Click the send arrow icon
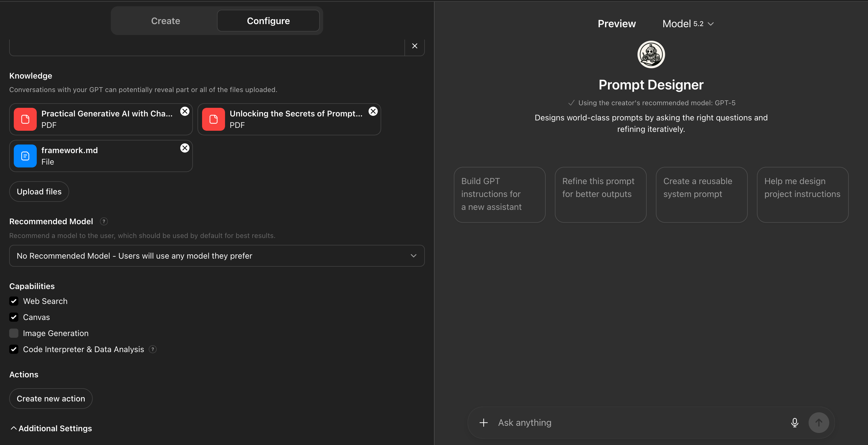This screenshot has height=445, width=868. [x=819, y=422]
